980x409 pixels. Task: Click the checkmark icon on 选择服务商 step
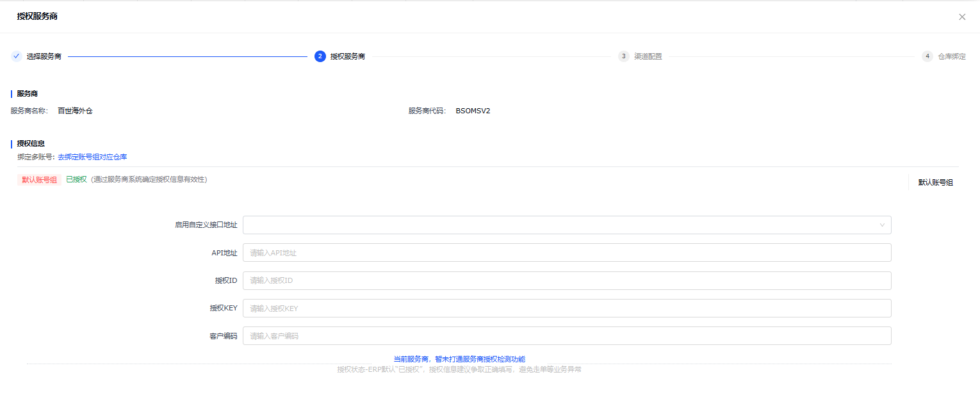click(16, 56)
